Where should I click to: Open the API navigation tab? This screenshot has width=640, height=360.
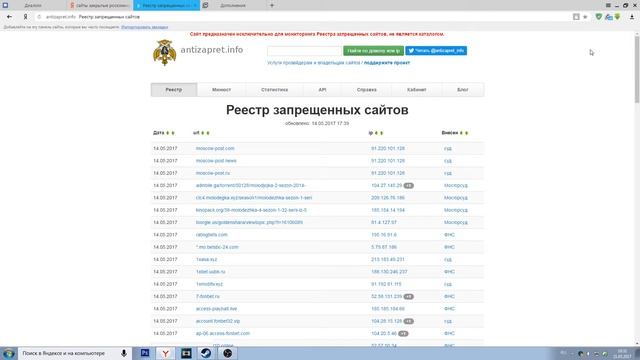pos(322,90)
